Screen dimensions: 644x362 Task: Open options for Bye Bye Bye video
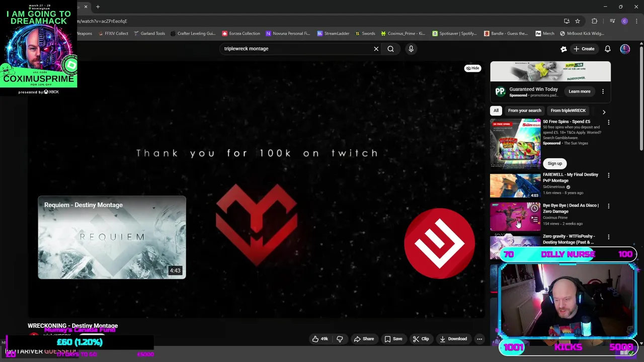[x=608, y=206]
